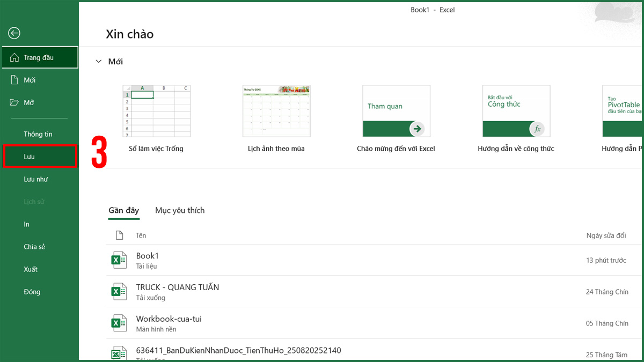Select Chia sẻ from the sidebar
The width and height of the screenshot is (644, 362).
click(34, 247)
